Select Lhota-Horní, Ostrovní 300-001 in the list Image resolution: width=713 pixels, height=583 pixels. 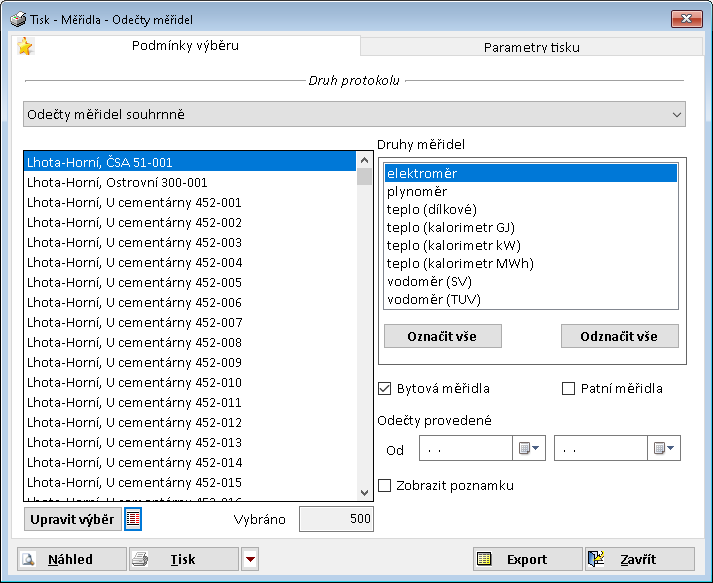coord(118,182)
